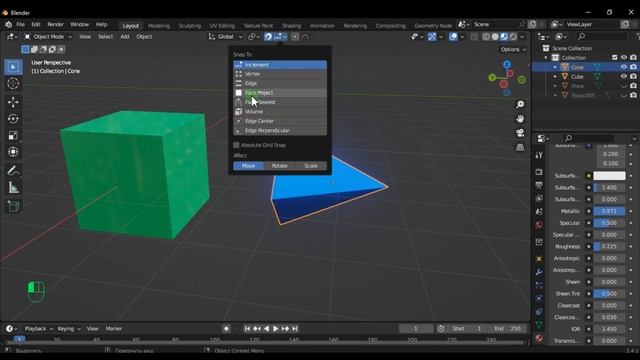The height and width of the screenshot is (360, 640).
Task: Open the World properties tab
Action: coord(539,225)
